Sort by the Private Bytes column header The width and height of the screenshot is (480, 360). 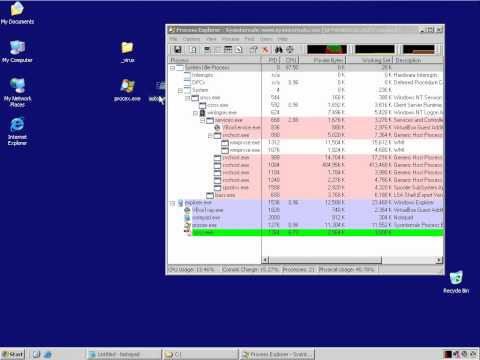[x=322, y=60]
